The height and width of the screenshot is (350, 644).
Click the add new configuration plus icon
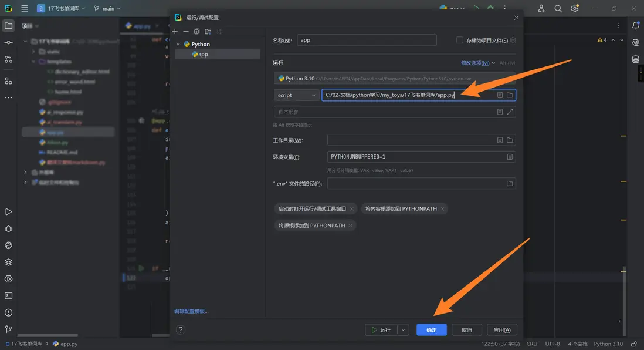point(175,32)
